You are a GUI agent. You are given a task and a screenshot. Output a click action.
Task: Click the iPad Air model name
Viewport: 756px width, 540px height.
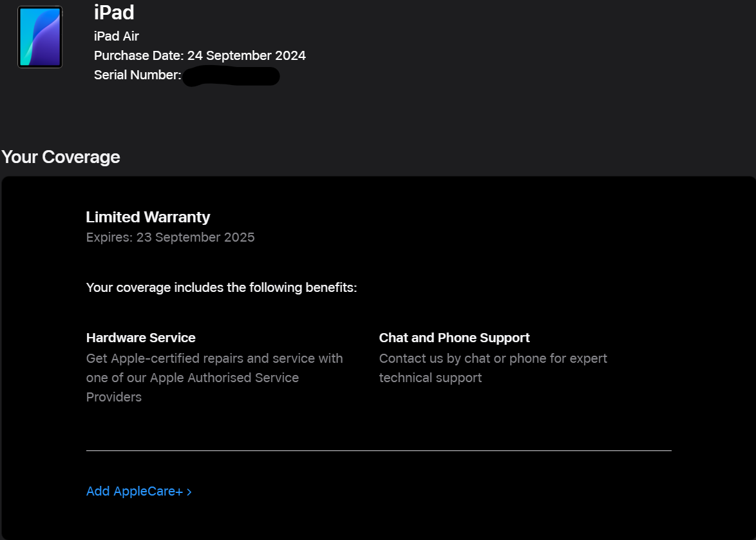116,36
